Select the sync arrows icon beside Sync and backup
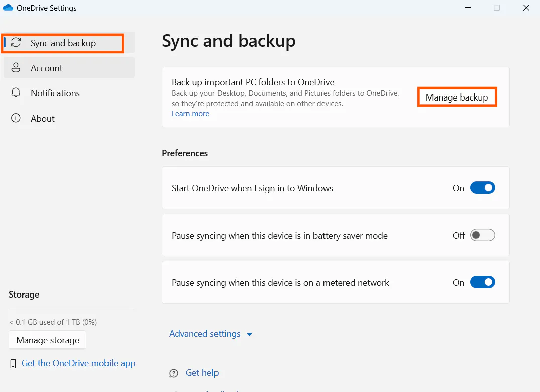This screenshot has height=392, width=540. [17, 43]
